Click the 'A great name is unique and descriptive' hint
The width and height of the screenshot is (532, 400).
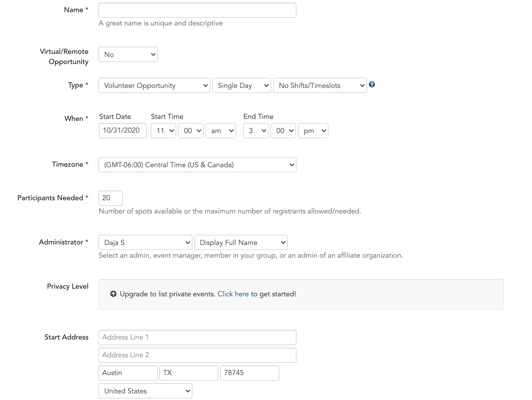[x=161, y=23]
